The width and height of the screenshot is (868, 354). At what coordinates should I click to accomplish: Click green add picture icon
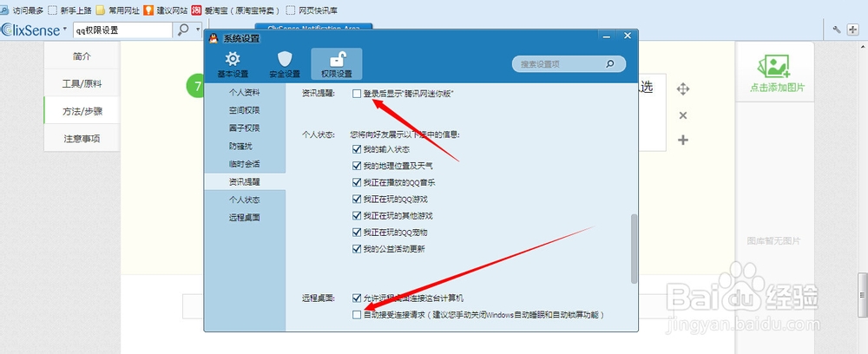tap(774, 66)
